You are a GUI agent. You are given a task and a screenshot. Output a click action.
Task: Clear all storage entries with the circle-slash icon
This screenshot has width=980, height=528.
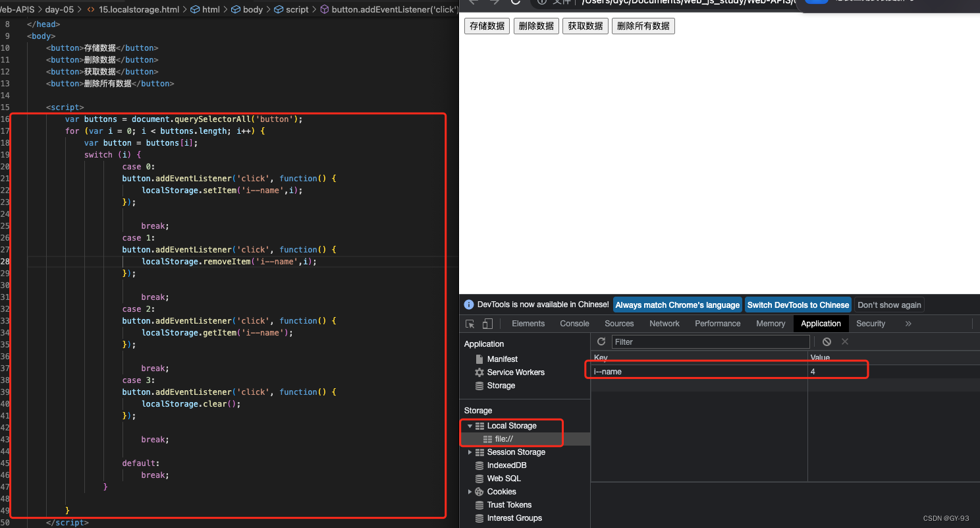(x=827, y=341)
